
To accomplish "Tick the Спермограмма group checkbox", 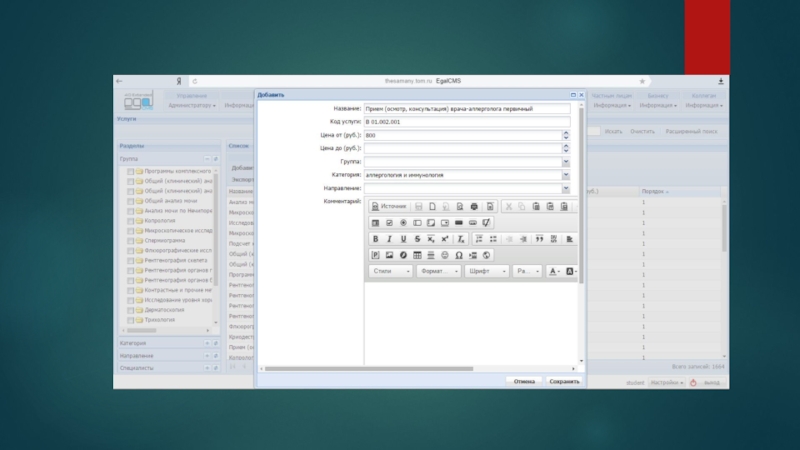I will [x=130, y=240].
